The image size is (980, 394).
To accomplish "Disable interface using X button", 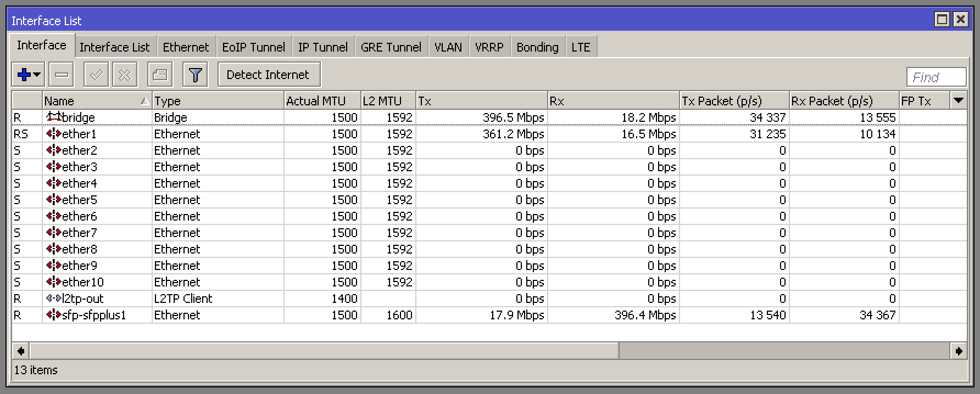I will click(x=125, y=75).
